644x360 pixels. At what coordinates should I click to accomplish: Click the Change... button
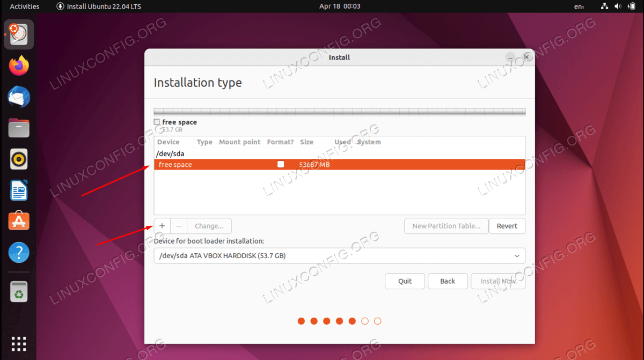[209, 226]
